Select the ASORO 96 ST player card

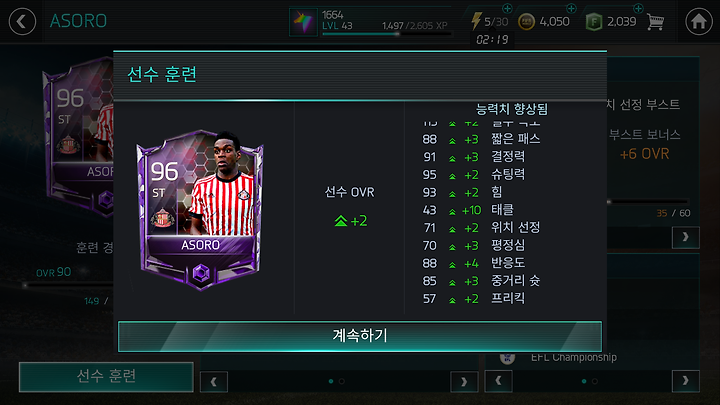click(201, 210)
